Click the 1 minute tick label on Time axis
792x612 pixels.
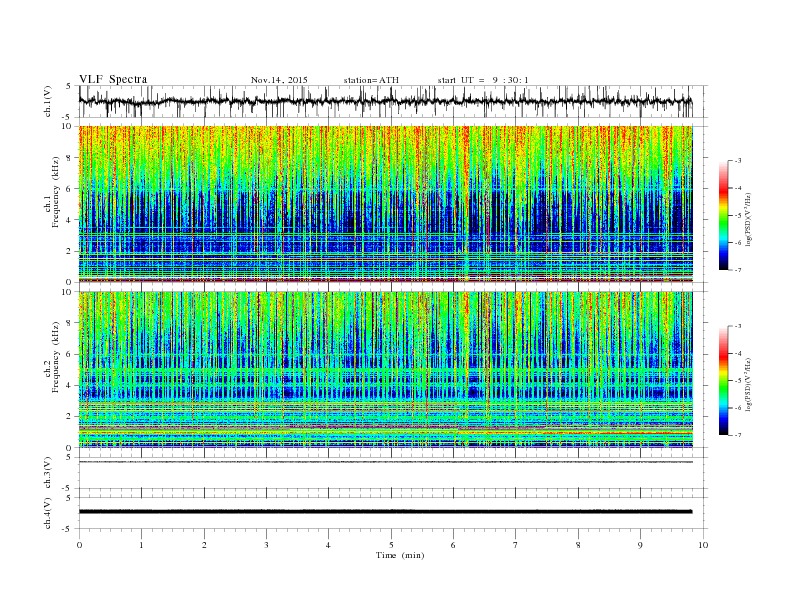[x=141, y=545]
